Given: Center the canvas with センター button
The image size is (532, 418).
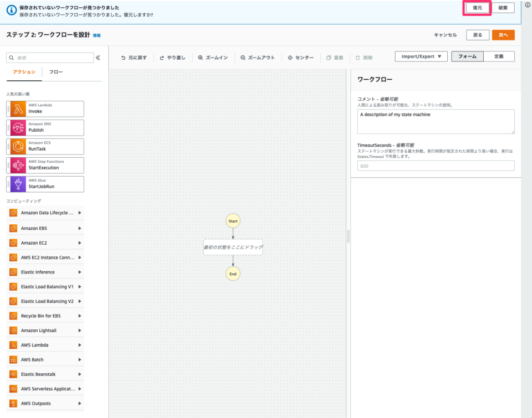Looking at the screenshot, I should tap(300, 58).
